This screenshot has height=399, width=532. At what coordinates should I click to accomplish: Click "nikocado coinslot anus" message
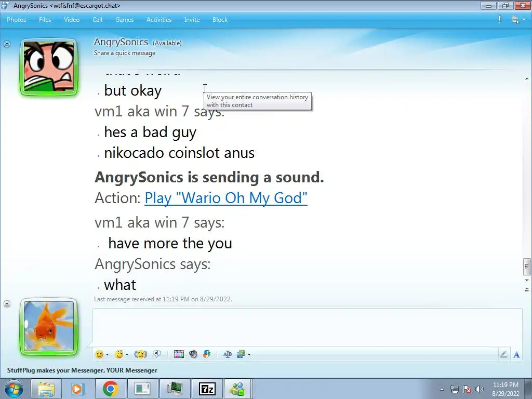coord(179,153)
